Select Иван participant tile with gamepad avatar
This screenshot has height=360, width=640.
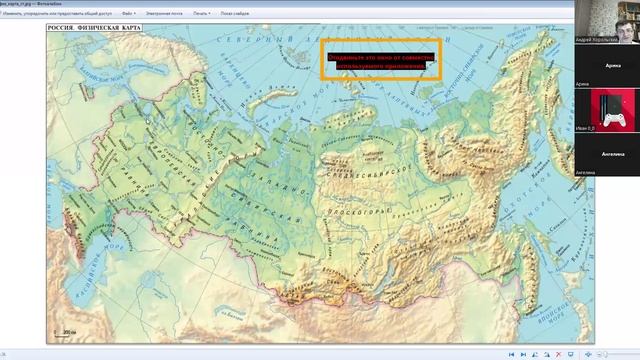607,110
